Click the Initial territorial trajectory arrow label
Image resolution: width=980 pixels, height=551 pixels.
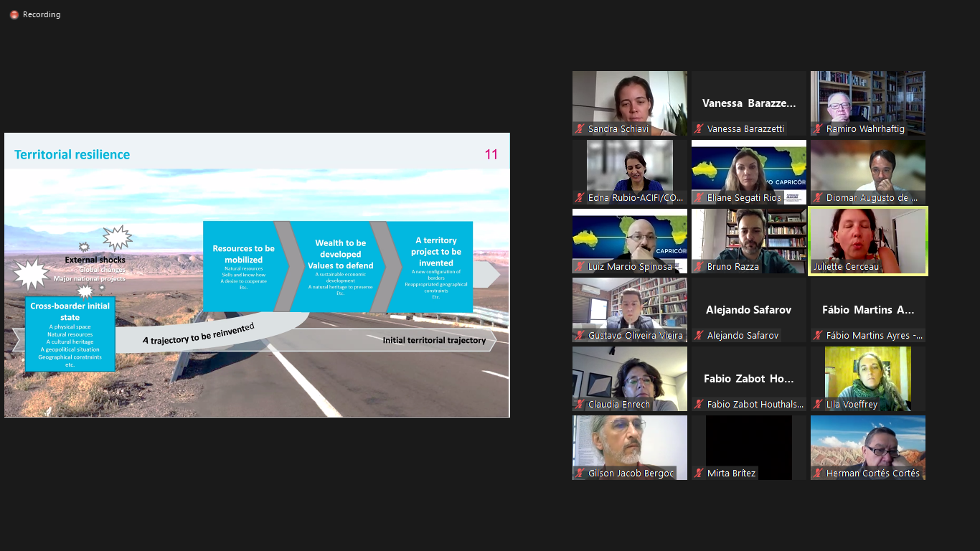[x=434, y=340]
